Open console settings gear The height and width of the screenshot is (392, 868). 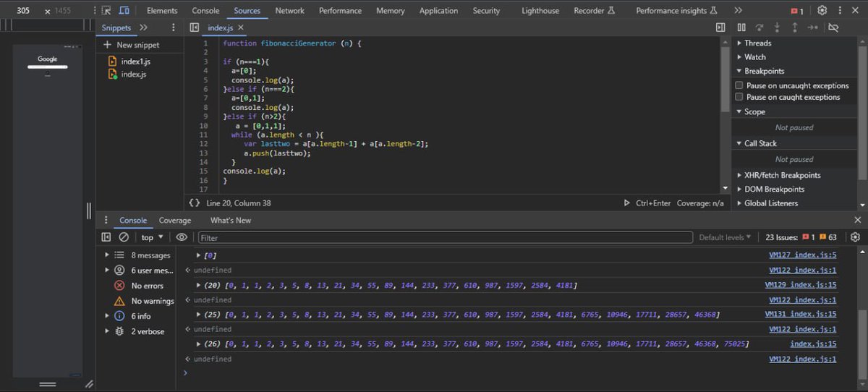tap(856, 237)
